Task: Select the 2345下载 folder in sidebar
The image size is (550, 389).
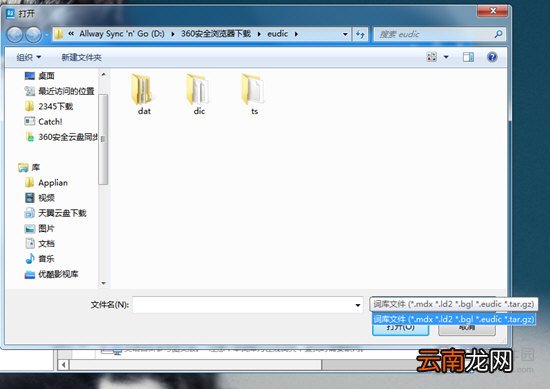Action: point(49,106)
